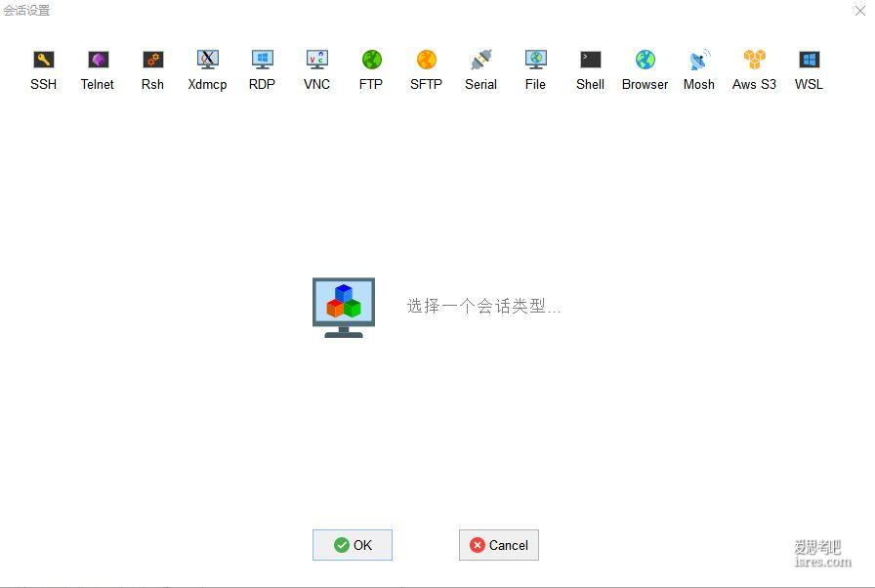Confirm with the OK button
Viewport: 875px width, 588px height.
(x=353, y=545)
